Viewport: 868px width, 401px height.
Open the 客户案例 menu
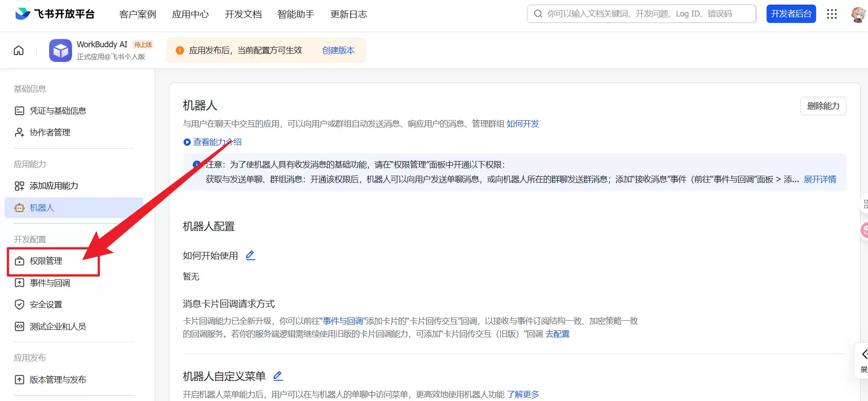tap(138, 14)
